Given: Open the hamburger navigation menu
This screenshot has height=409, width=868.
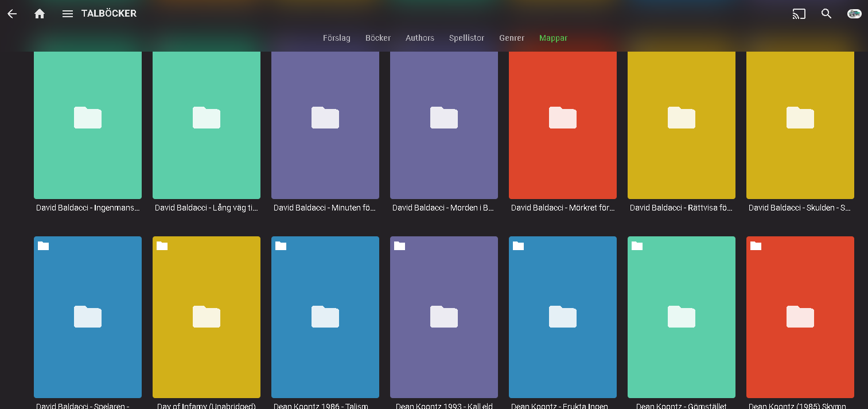Looking at the screenshot, I should coord(68,14).
